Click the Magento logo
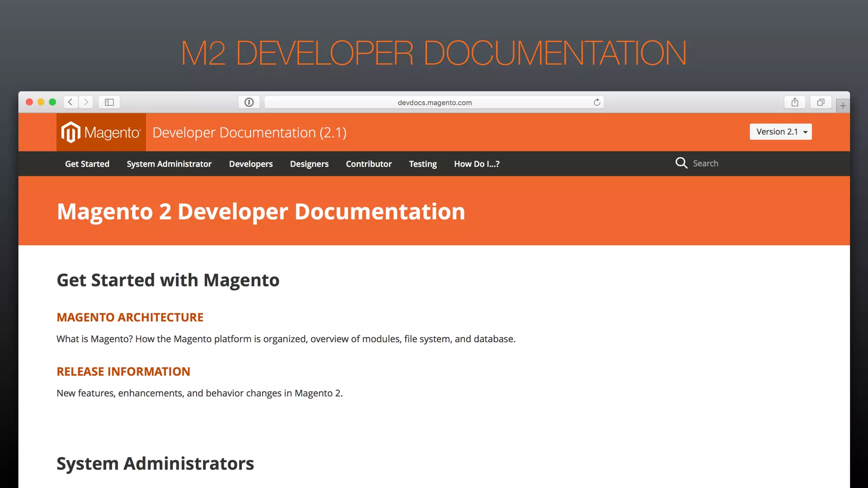This screenshot has width=868, height=488. point(101,132)
